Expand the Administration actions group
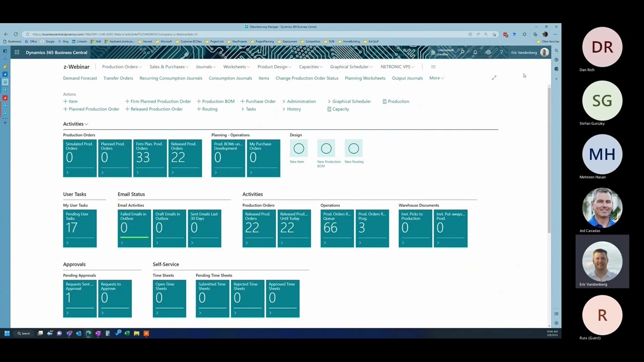Viewport: 644px width, 362px height. tap(299, 101)
